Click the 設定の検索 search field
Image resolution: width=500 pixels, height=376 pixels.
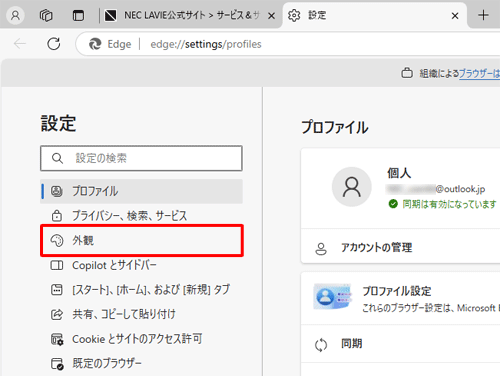point(141,158)
